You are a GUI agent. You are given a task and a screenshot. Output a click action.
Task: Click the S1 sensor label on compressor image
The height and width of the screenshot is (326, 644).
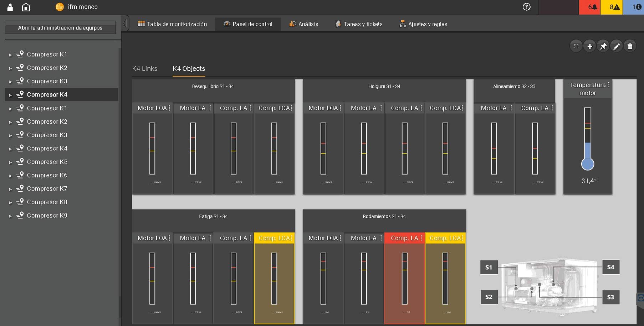[489, 267]
